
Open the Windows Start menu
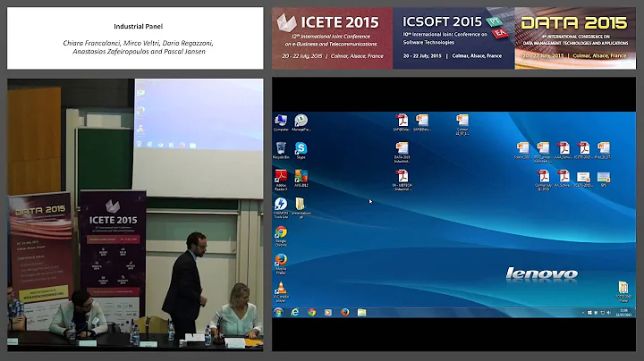click(278, 313)
